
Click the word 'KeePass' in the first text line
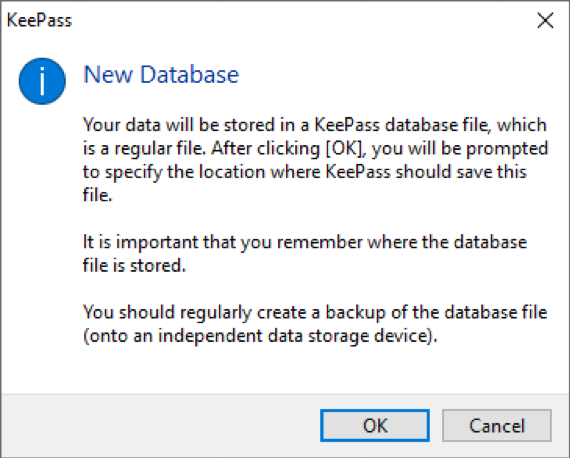347,125
